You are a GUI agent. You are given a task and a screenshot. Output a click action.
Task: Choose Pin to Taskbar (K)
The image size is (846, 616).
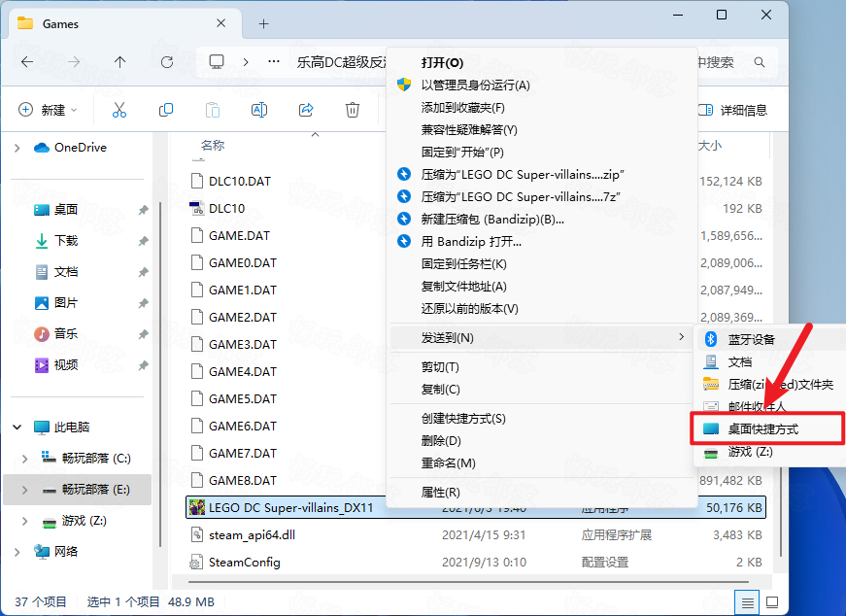pyautogui.click(x=542, y=264)
